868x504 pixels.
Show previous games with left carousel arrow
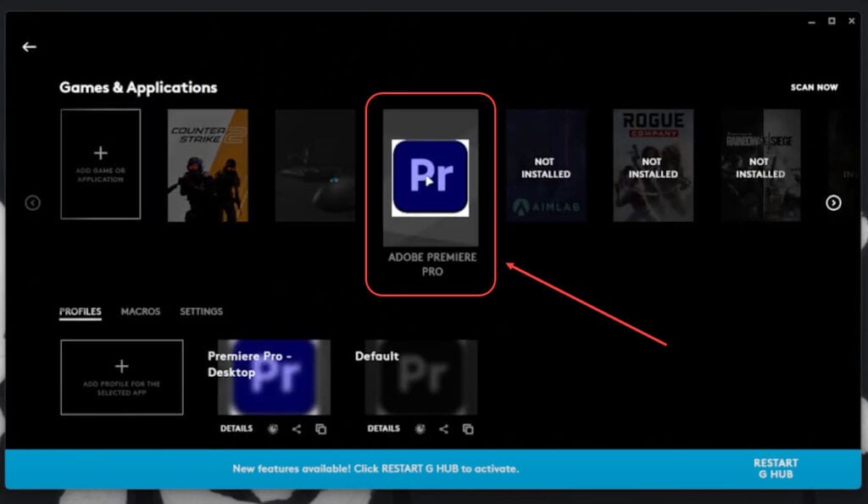click(x=33, y=203)
